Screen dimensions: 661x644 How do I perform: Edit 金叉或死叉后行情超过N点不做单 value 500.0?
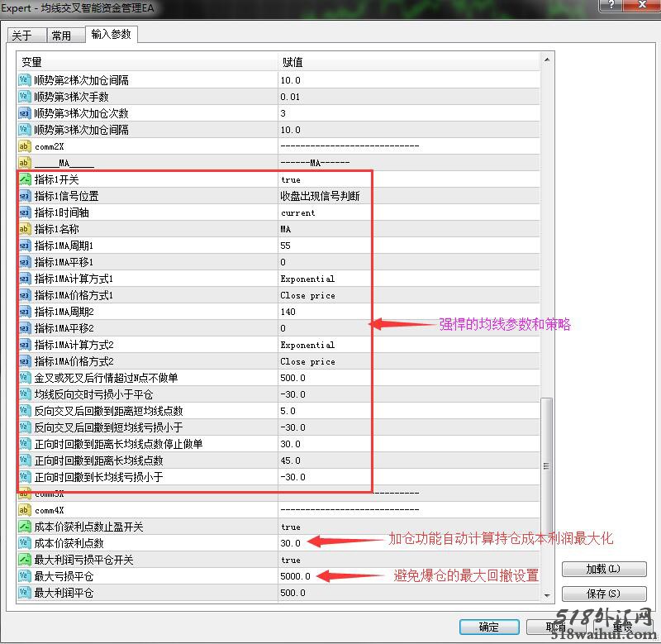coord(293,378)
